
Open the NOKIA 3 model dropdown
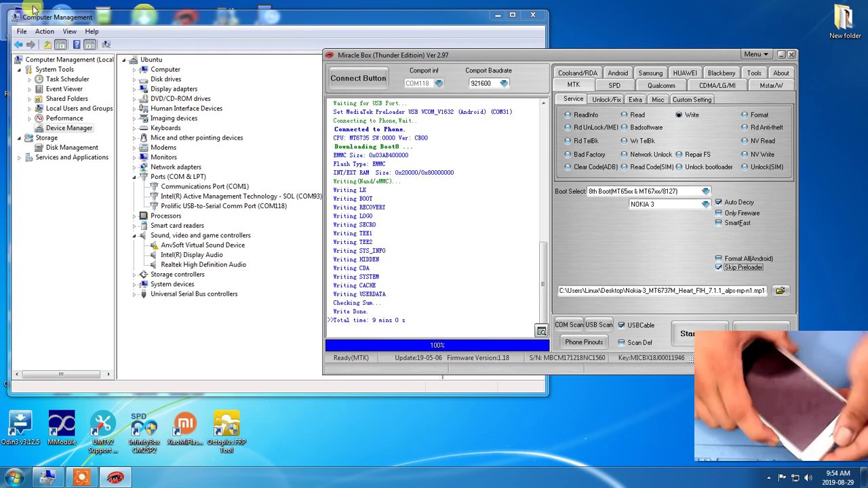(706, 205)
